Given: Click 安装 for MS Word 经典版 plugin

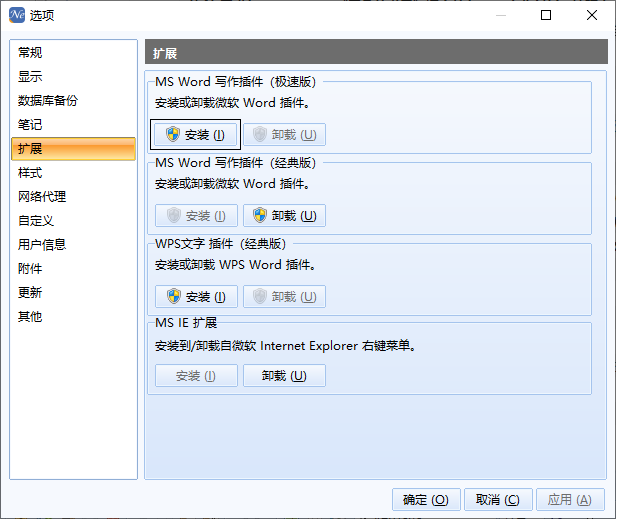Looking at the screenshot, I should 196,215.
